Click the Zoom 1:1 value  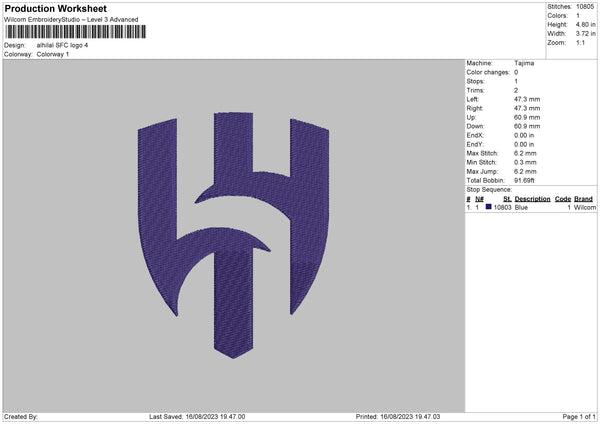[580, 43]
